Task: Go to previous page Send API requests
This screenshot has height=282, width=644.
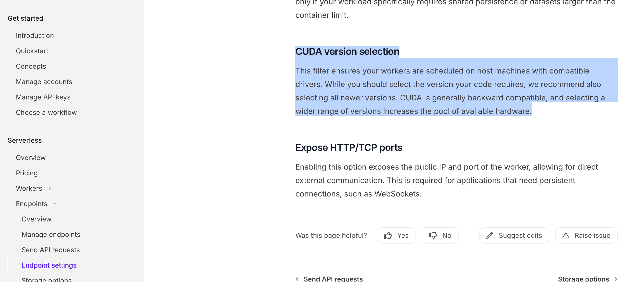Action: tap(333, 279)
